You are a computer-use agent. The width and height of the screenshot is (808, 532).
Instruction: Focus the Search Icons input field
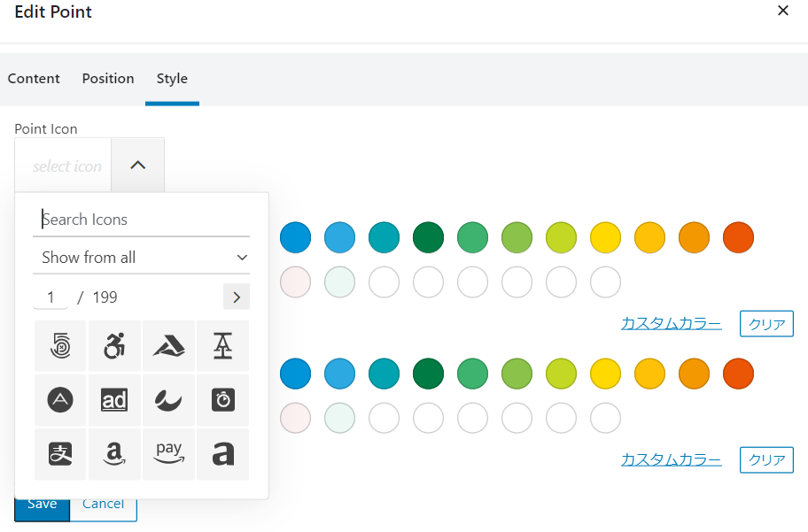pos(141,220)
